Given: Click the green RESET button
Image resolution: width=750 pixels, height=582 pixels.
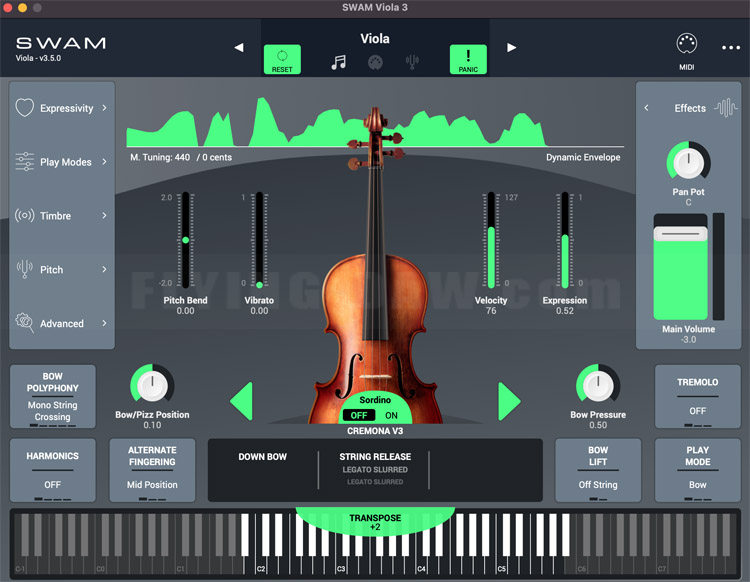Looking at the screenshot, I should 282,59.
